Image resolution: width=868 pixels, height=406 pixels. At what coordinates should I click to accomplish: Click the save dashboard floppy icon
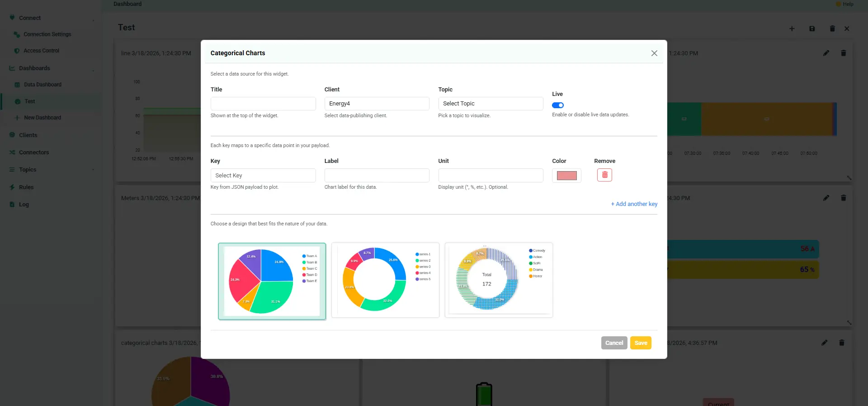(812, 29)
